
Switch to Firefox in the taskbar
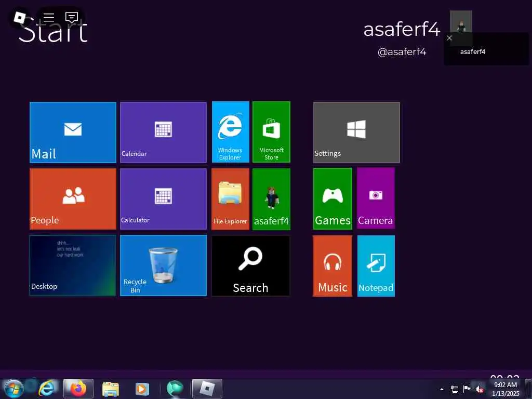(x=78, y=389)
